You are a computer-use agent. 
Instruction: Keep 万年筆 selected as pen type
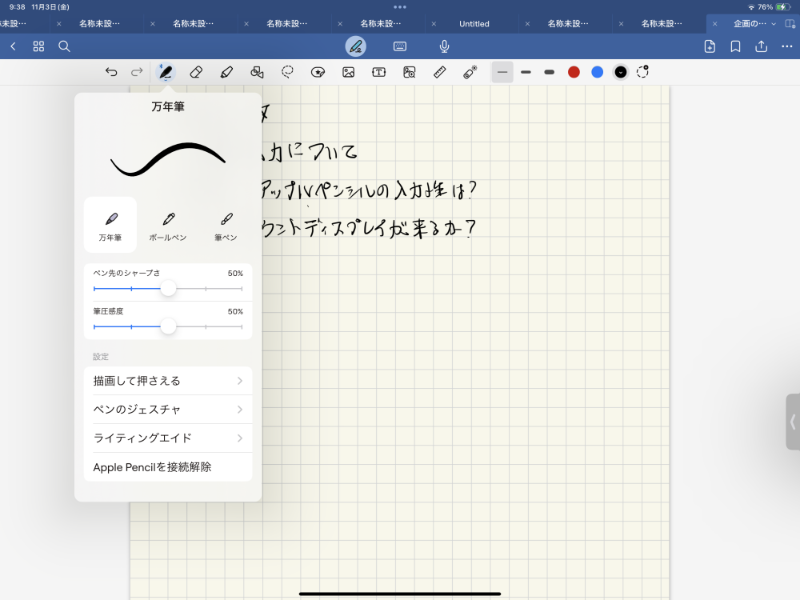(112, 224)
